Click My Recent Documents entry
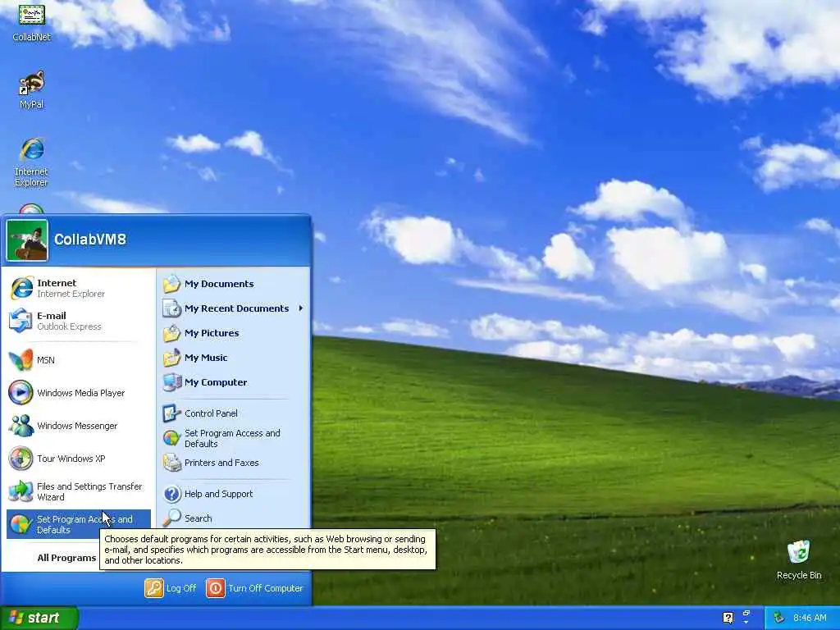Image resolution: width=840 pixels, height=630 pixels. [x=233, y=308]
